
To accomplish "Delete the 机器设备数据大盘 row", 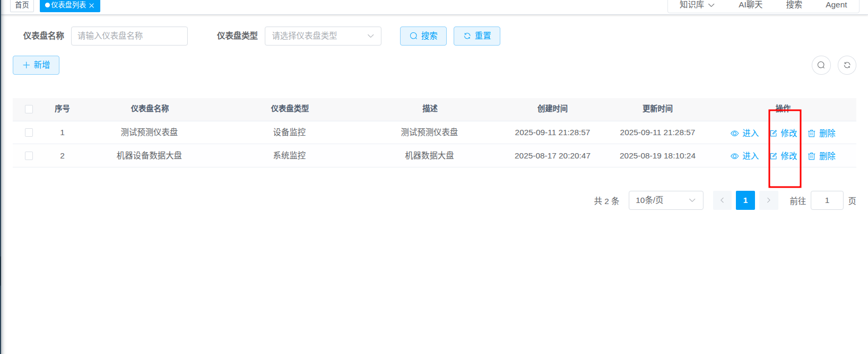I will (x=822, y=156).
